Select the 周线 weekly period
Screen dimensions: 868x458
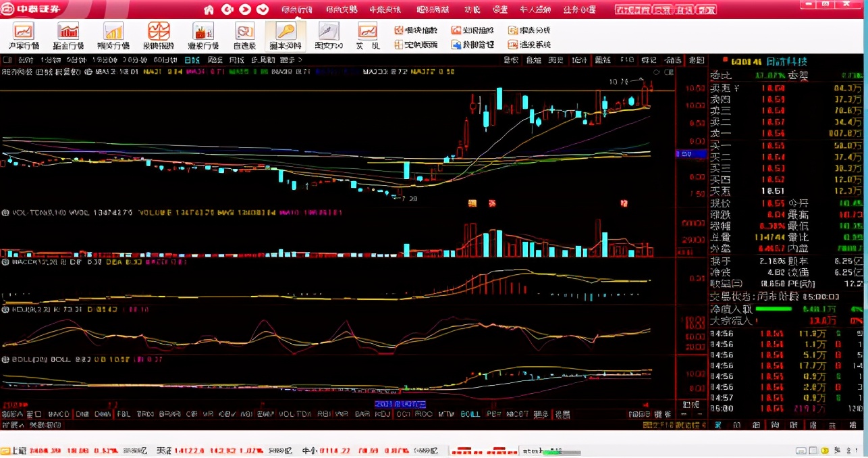215,60
